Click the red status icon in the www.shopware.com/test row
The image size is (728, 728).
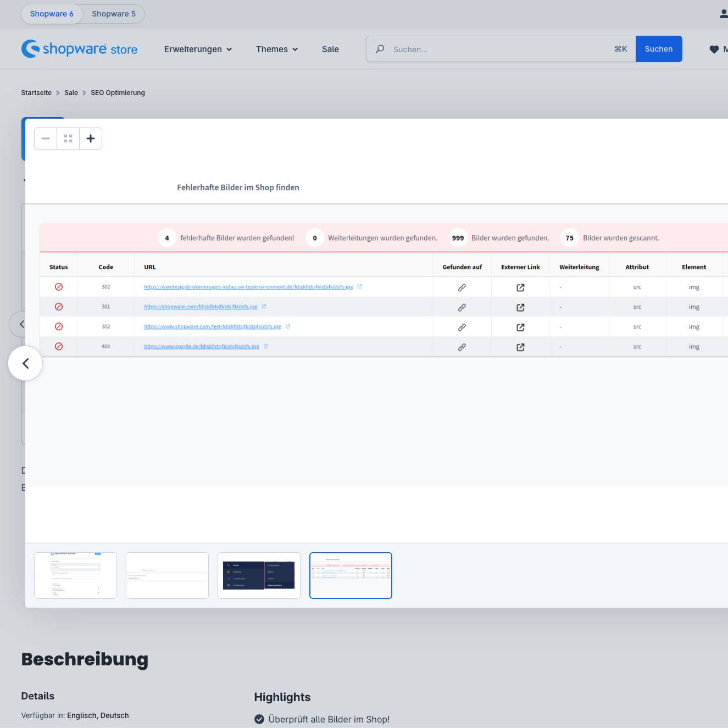(x=59, y=326)
